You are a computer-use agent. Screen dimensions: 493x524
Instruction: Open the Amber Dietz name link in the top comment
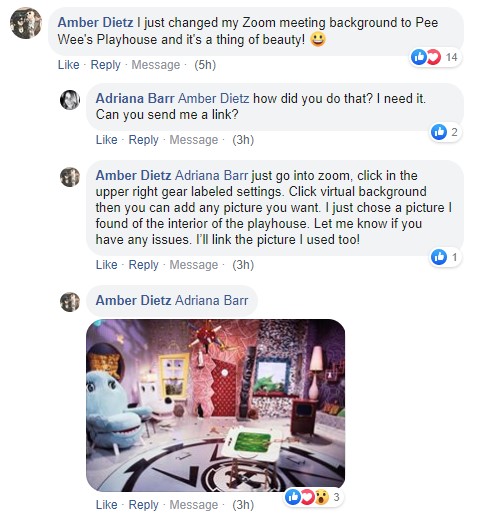pos(95,23)
